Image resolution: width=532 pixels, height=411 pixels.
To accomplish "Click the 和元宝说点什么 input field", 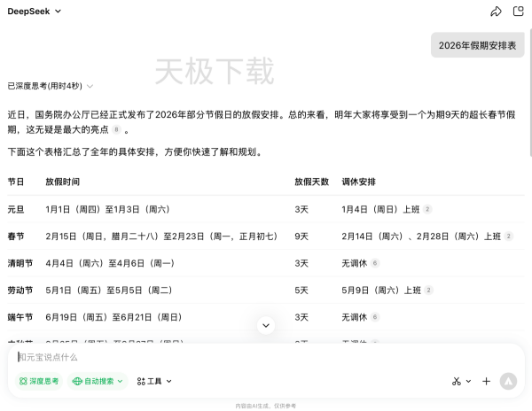I will 248,357.
